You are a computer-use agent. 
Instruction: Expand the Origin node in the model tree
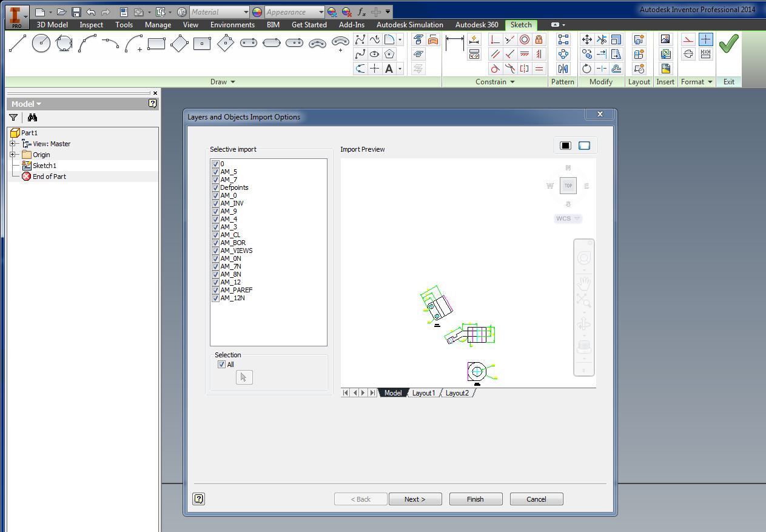pyautogui.click(x=11, y=154)
